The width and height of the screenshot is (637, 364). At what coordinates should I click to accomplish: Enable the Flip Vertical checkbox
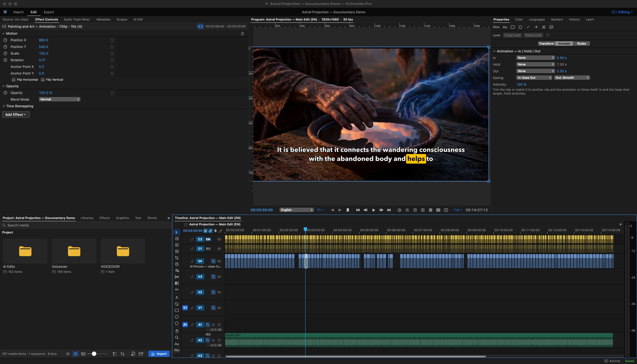tap(43, 80)
